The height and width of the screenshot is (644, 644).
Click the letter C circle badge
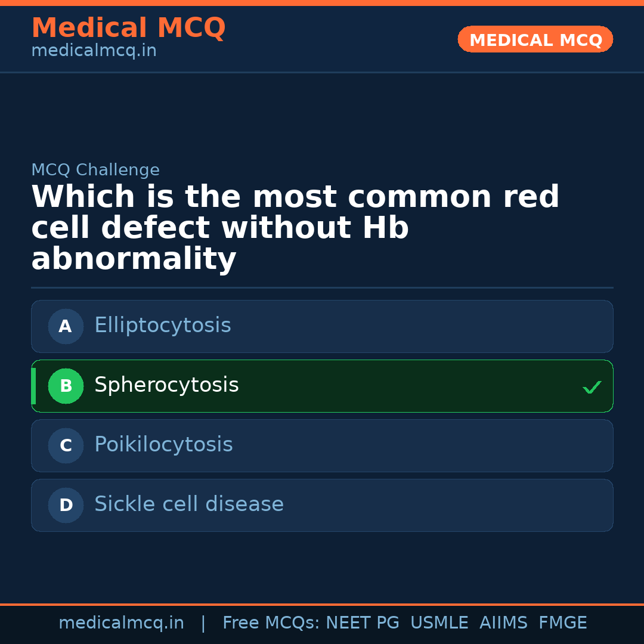(x=66, y=445)
